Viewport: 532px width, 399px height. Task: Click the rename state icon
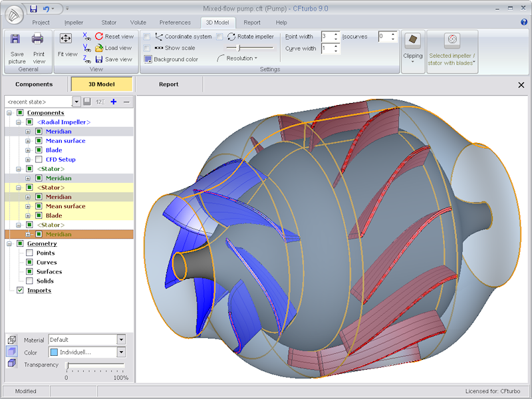coord(100,102)
